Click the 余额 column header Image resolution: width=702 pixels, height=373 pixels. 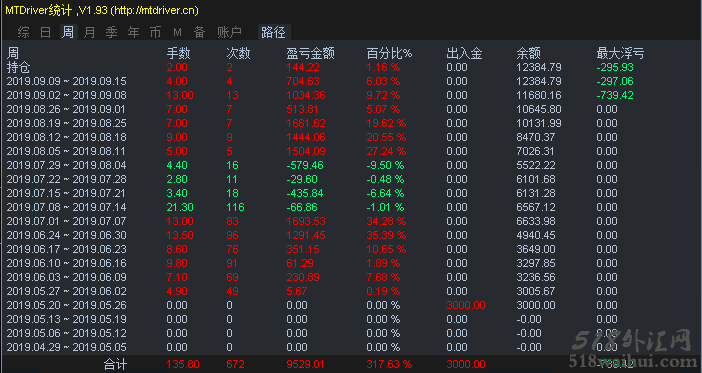[528, 54]
